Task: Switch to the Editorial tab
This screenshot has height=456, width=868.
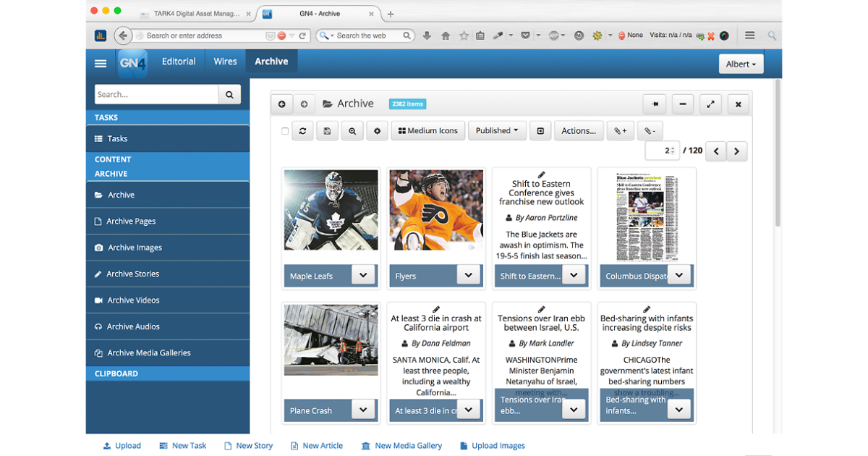Action: [179, 62]
